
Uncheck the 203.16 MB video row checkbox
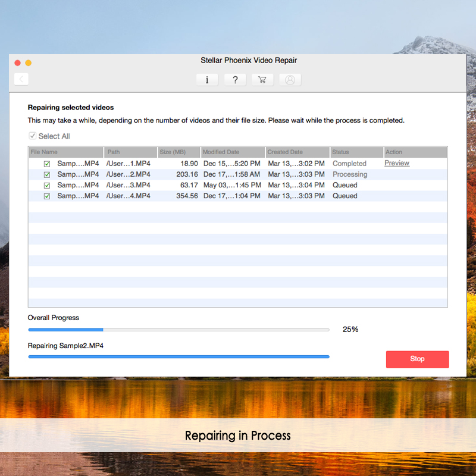pos(47,174)
